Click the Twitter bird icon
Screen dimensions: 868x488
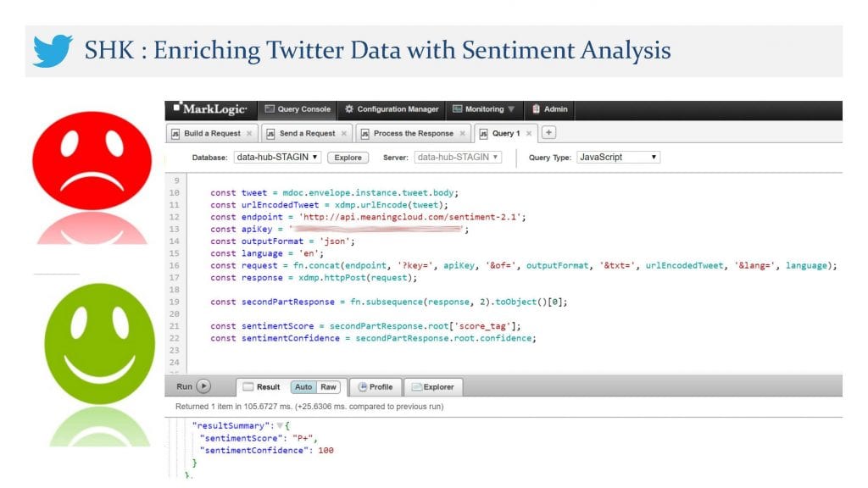click(53, 51)
